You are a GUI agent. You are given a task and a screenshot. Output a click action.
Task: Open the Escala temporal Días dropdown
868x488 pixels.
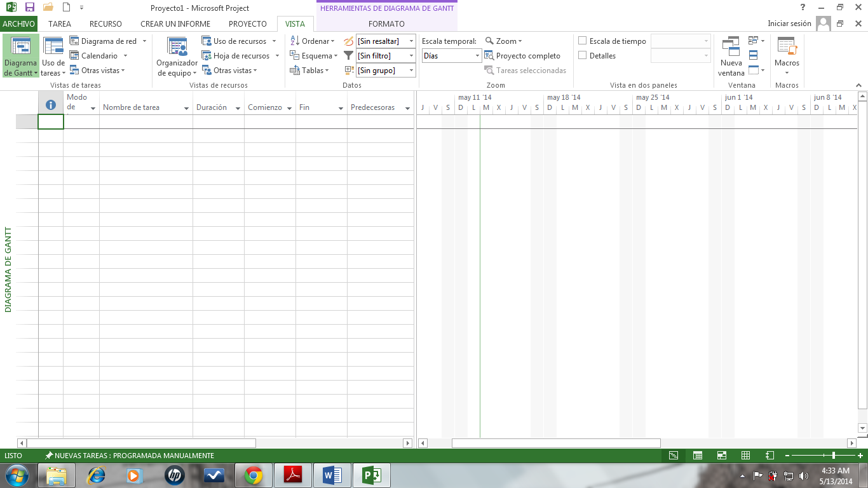pyautogui.click(x=477, y=56)
